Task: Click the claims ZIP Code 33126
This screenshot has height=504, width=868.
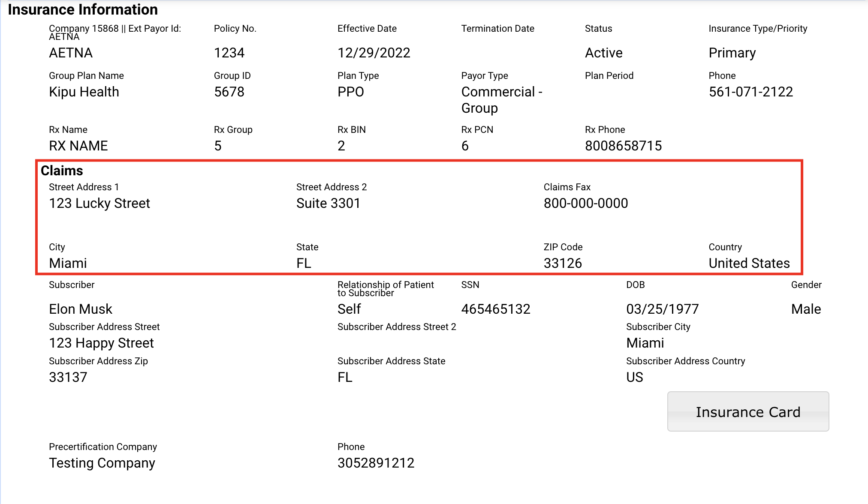Action: click(x=563, y=263)
